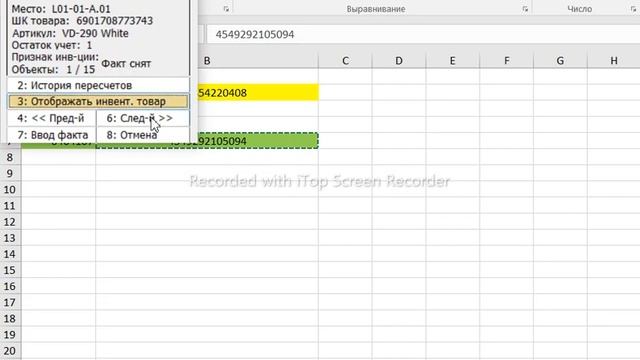Go to previous item with Пред-й

[x=51, y=118]
